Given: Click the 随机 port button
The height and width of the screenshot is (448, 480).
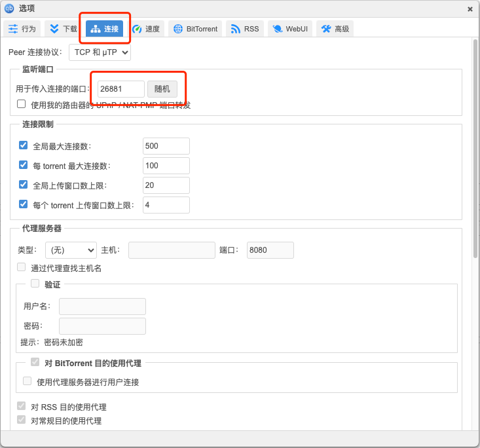Looking at the screenshot, I should [x=162, y=89].
